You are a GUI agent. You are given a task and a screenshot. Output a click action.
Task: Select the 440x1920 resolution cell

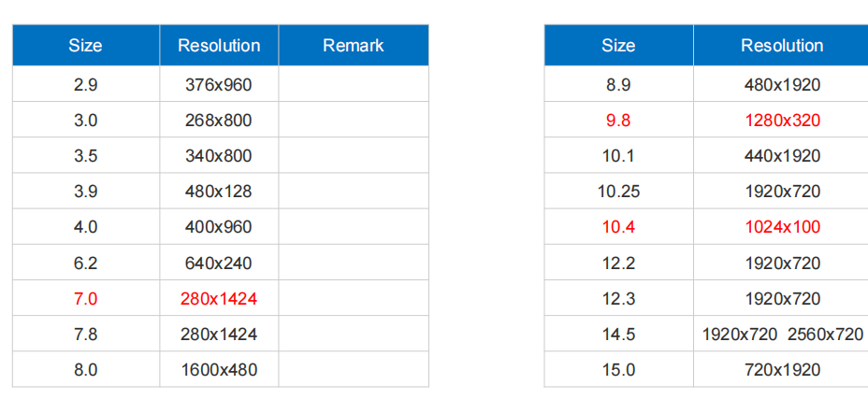782,156
